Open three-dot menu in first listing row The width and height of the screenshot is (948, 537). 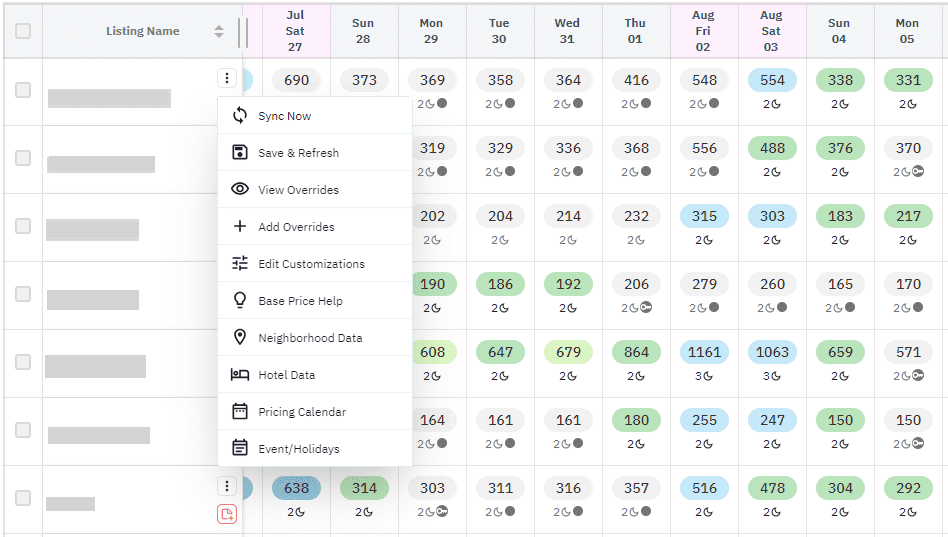(x=227, y=78)
